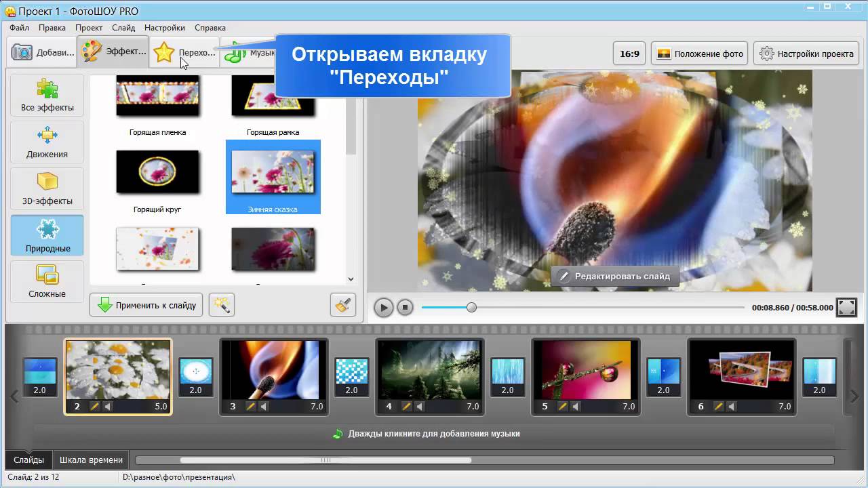Open the Переходы tab with the star icon
The height and width of the screenshot is (488, 868).
point(184,52)
